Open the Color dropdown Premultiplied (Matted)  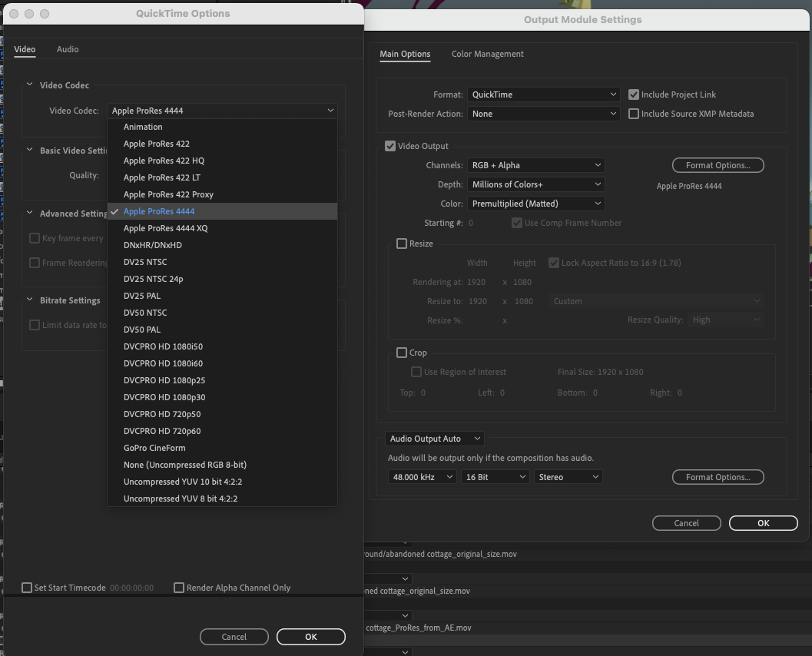coord(536,204)
